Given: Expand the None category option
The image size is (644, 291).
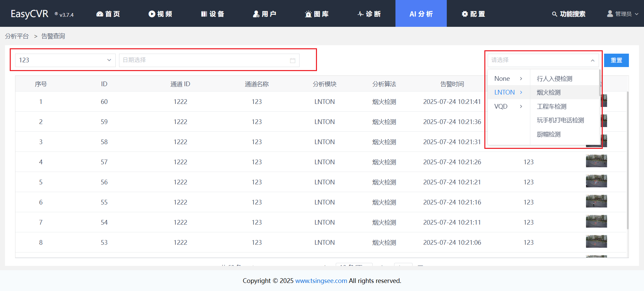Looking at the screenshot, I should pos(508,78).
